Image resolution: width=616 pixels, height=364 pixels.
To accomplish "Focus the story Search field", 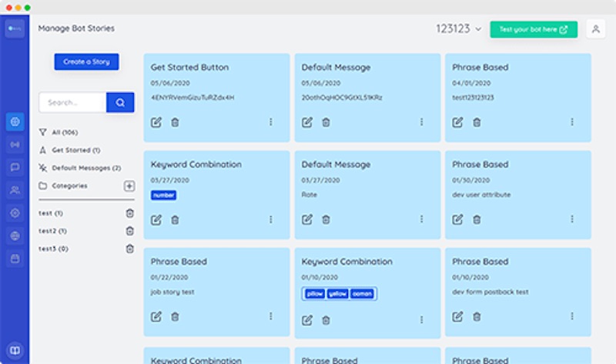I will pyautogui.click(x=72, y=102).
